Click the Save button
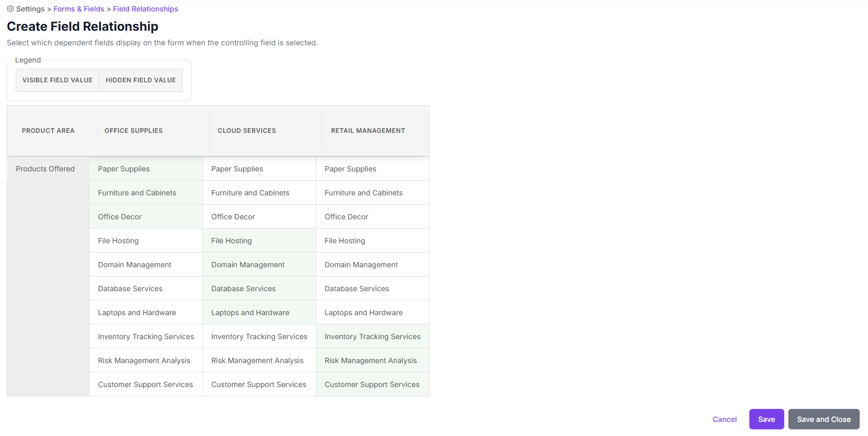This screenshot has height=436, width=868. pyautogui.click(x=767, y=419)
